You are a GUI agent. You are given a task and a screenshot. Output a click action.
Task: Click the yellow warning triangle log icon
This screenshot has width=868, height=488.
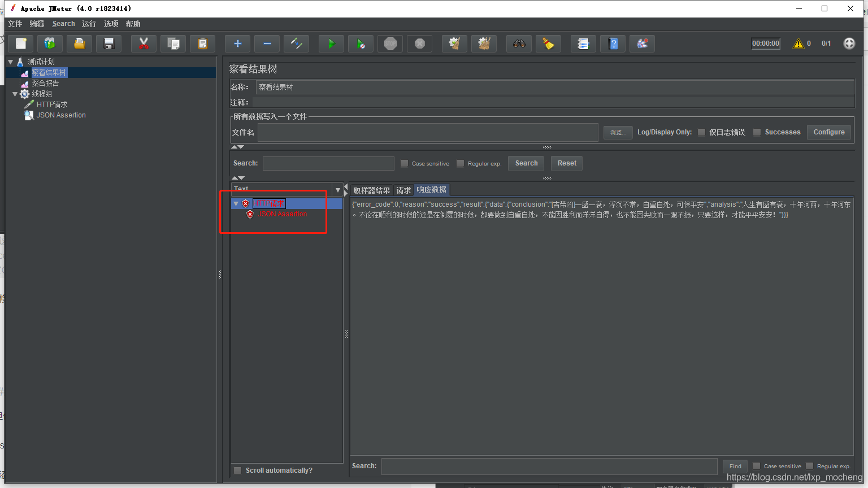pyautogui.click(x=798, y=43)
